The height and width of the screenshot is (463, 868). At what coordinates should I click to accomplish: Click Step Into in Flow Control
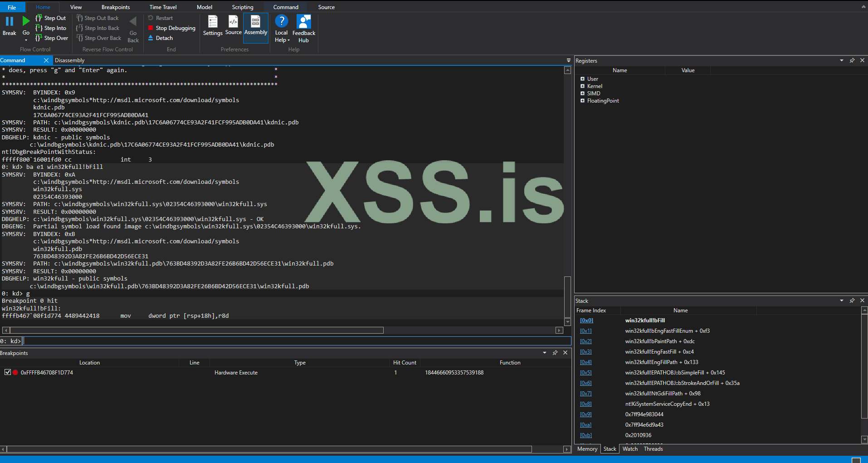[51, 28]
